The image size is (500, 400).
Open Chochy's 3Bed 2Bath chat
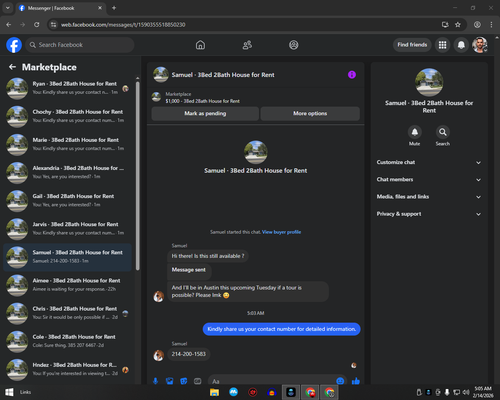coord(67,116)
